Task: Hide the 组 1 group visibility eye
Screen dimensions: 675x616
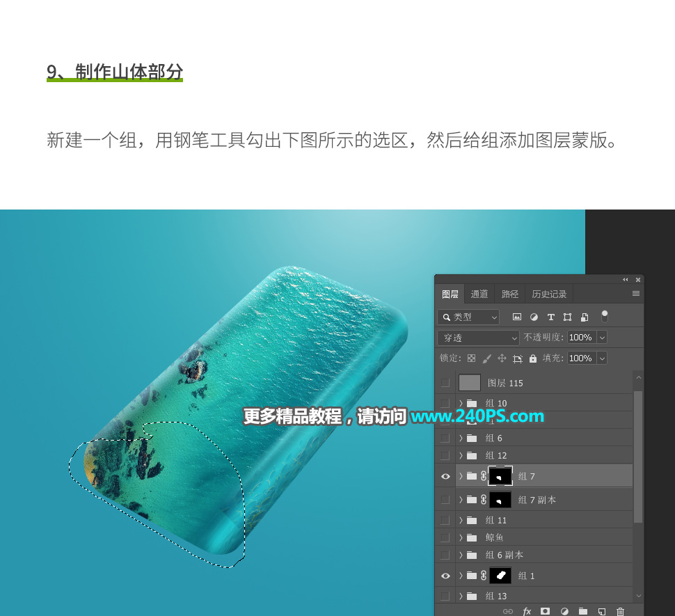Action: [x=445, y=576]
